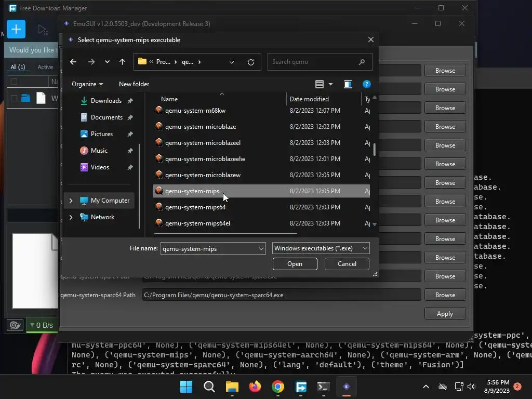Click Apply in EmuGUI settings
The image size is (532, 399).
tap(445, 314)
